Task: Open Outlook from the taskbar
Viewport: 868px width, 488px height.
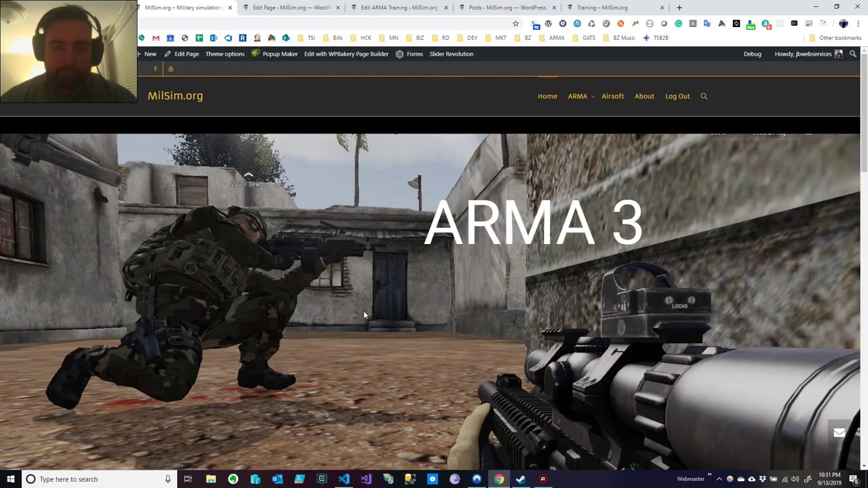Action: pyautogui.click(x=277, y=479)
